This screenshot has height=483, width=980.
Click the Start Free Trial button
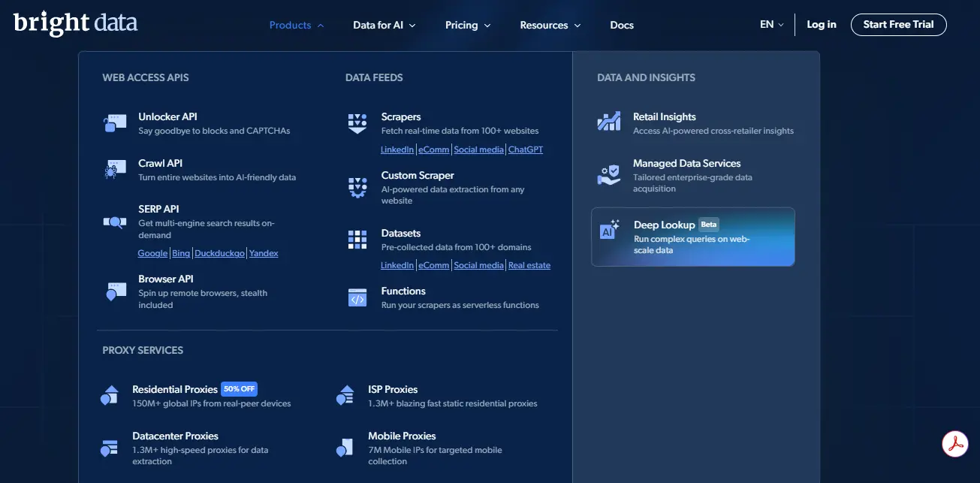click(898, 24)
